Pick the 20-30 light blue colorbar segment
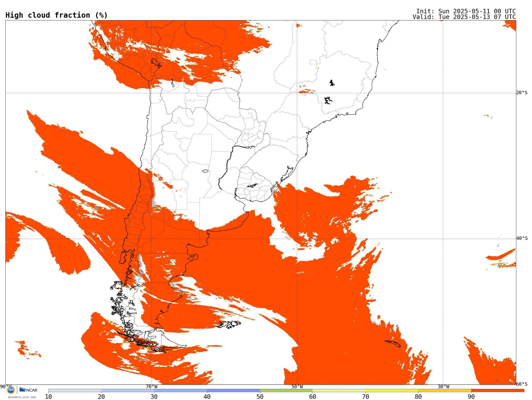This screenshot has width=532, height=400. [128, 391]
